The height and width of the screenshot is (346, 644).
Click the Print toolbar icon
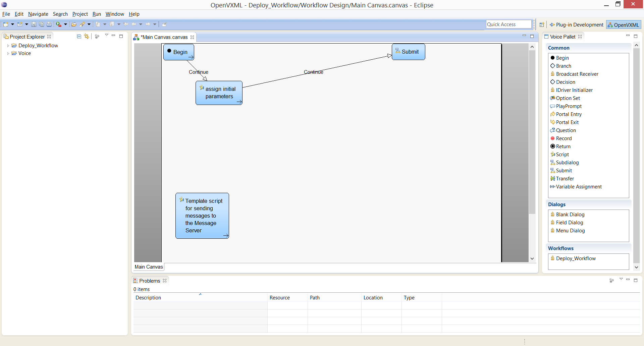49,24
